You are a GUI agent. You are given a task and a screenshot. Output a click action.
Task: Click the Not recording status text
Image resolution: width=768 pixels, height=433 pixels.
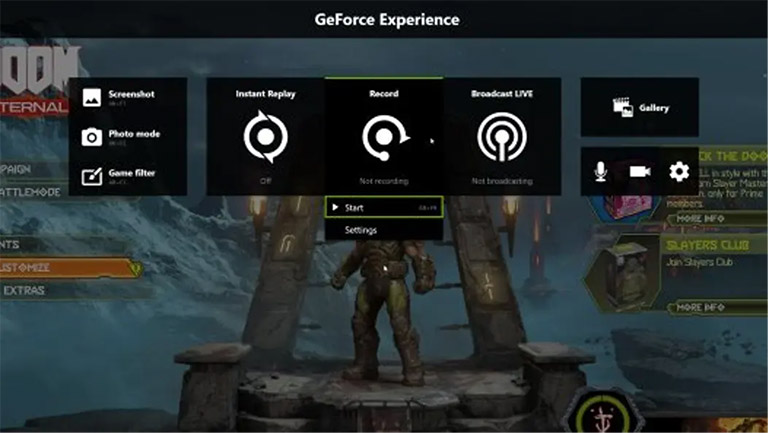click(384, 181)
